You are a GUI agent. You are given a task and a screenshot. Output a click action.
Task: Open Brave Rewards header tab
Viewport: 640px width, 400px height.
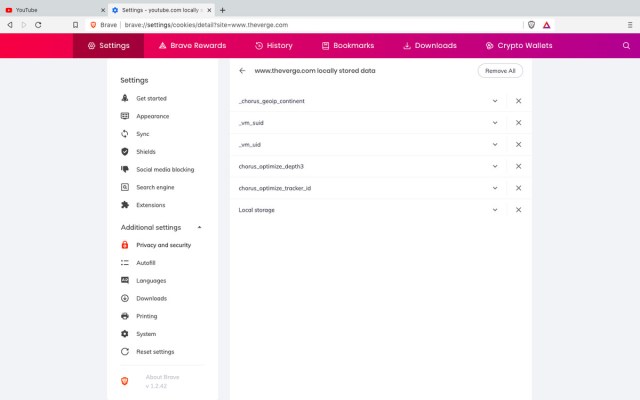192,46
